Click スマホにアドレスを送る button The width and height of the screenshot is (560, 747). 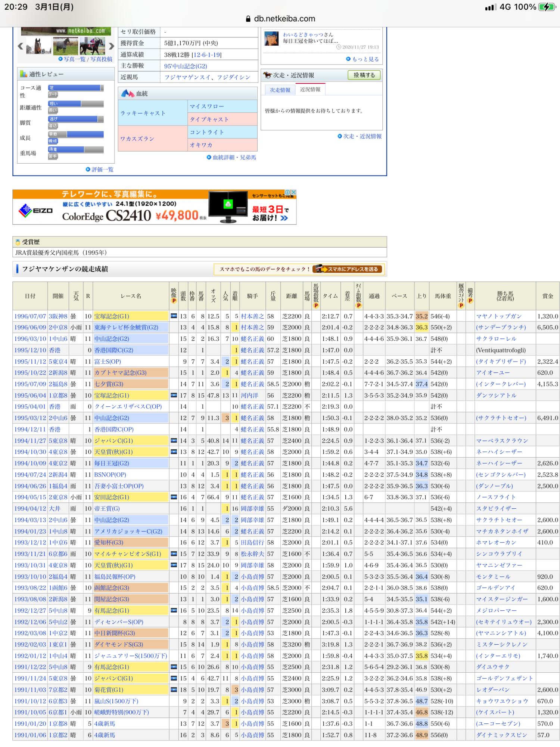[x=348, y=269]
